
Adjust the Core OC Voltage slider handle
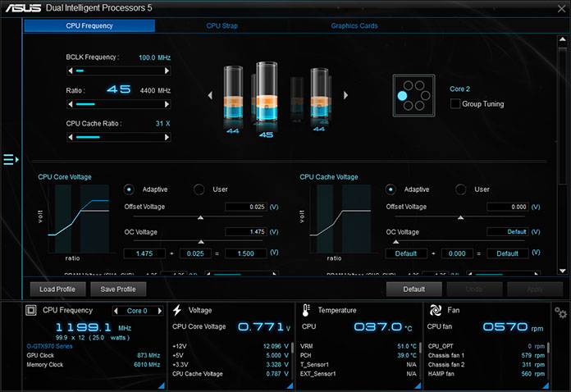(201, 242)
